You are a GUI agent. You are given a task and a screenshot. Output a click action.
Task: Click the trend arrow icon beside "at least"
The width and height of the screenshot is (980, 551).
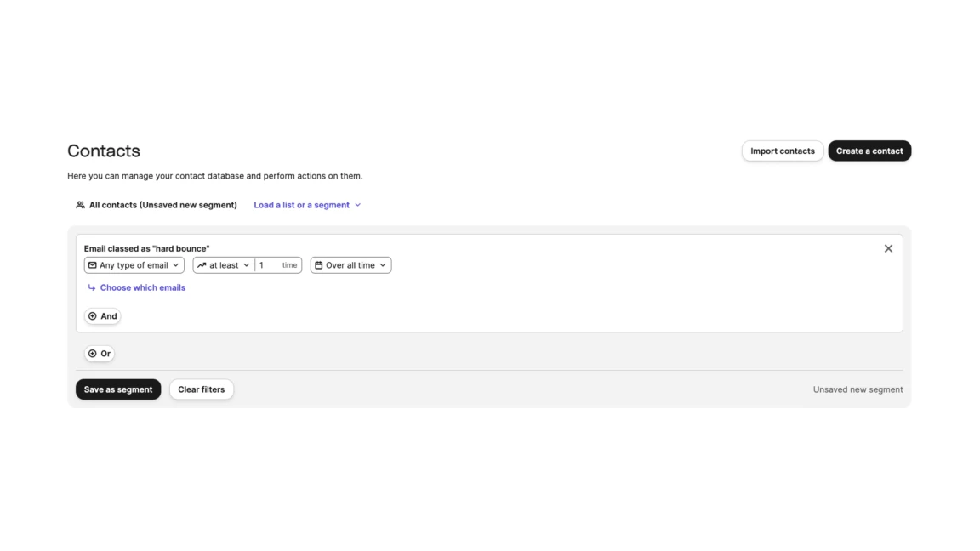point(202,265)
